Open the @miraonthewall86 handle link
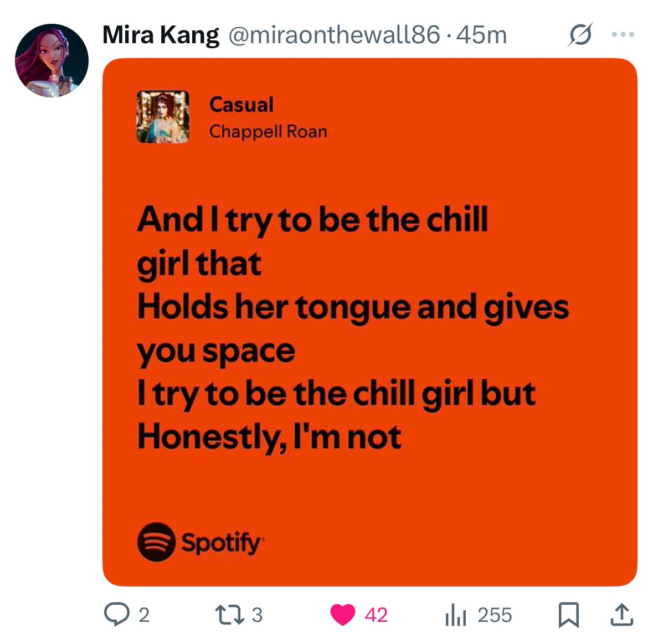The height and width of the screenshot is (644, 653). (334, 34)
